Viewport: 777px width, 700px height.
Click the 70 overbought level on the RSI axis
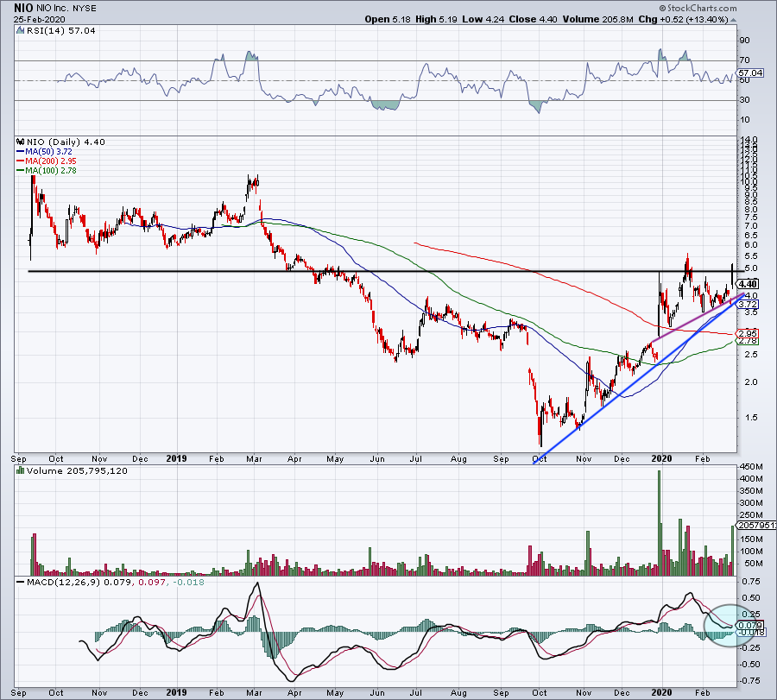(x=745, y=60)
